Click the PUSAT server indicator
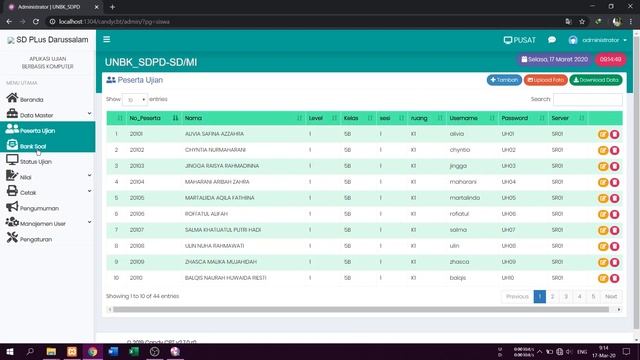Image resolution: width=640 pixels, height=360 pixels. click(520, 40)
